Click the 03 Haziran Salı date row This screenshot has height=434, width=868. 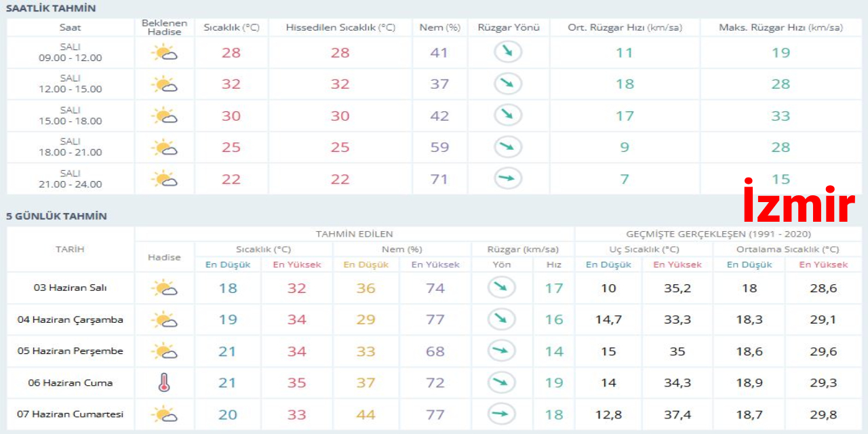tap(70, 288)
